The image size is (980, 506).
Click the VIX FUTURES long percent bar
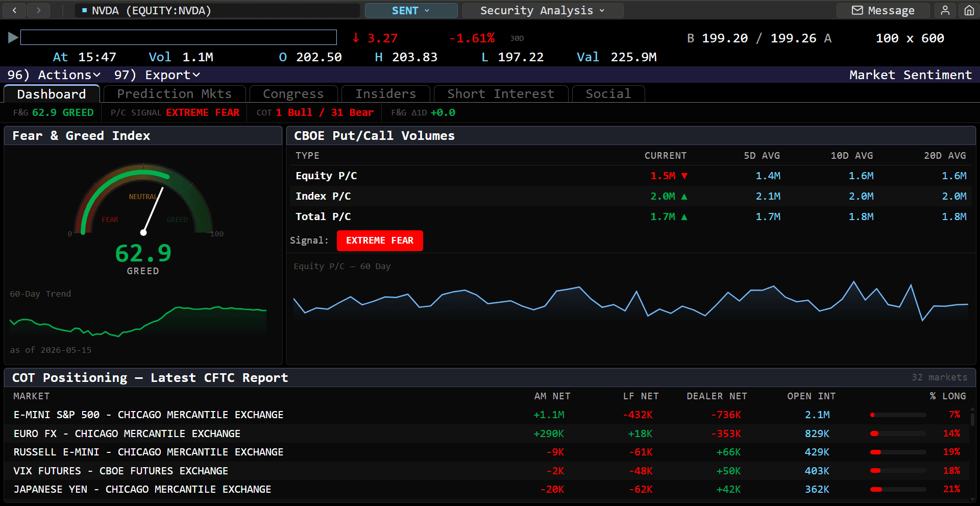898,471
